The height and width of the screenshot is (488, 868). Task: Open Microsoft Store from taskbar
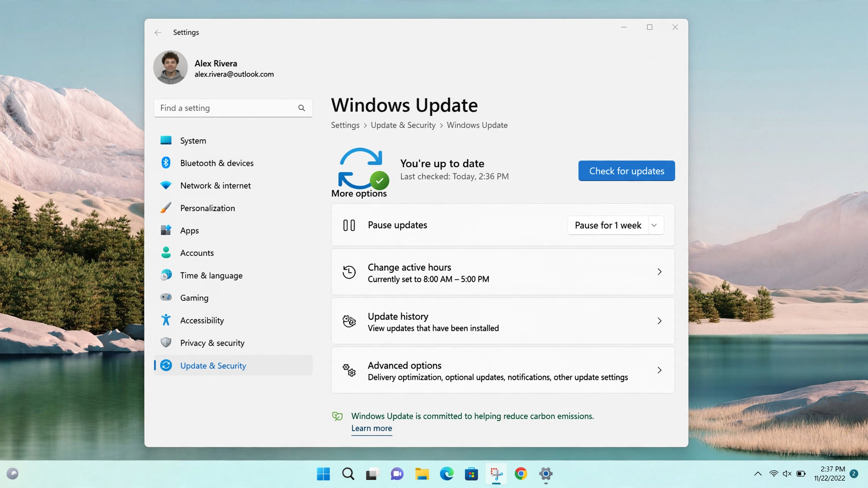pos(471,474)
